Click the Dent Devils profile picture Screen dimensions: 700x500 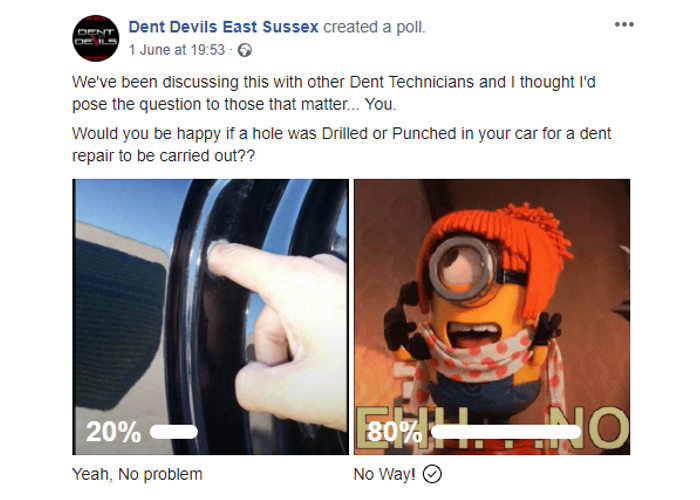[96, 38]
